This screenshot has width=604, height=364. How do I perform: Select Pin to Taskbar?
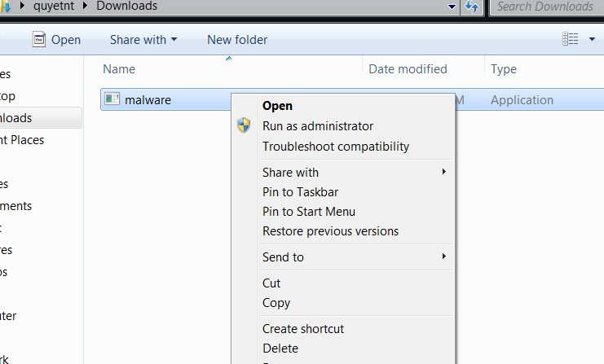300,192
